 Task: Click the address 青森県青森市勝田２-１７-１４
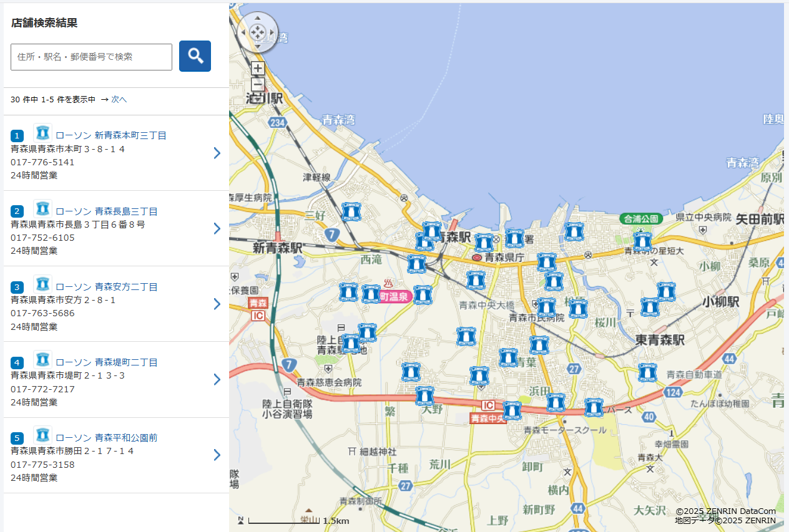tap(72, 451)
